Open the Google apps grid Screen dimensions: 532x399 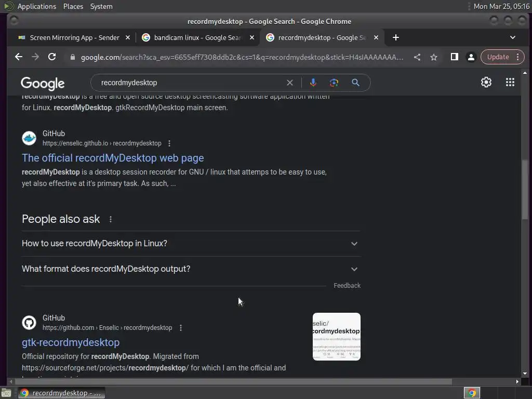[x=510, y=82]
